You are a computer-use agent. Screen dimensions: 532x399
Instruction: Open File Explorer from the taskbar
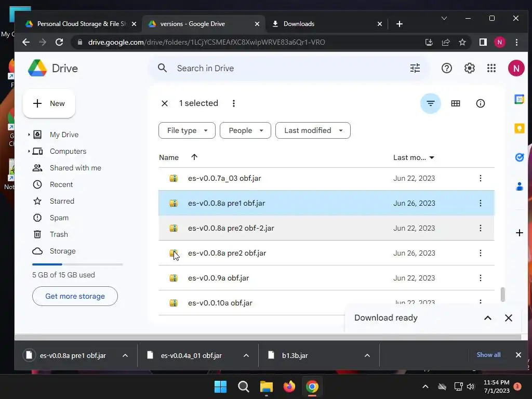(x=267, y=387)
